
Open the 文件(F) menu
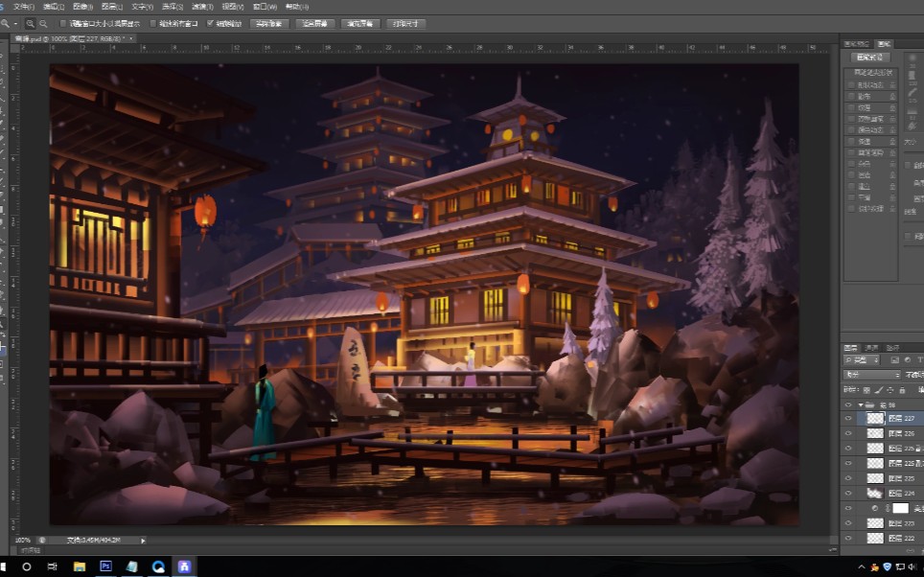tap(24, 7)
